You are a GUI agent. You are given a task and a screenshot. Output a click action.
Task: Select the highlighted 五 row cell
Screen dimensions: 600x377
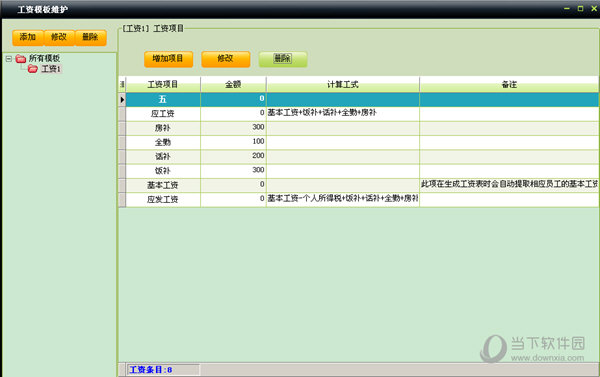click(163, 100)
